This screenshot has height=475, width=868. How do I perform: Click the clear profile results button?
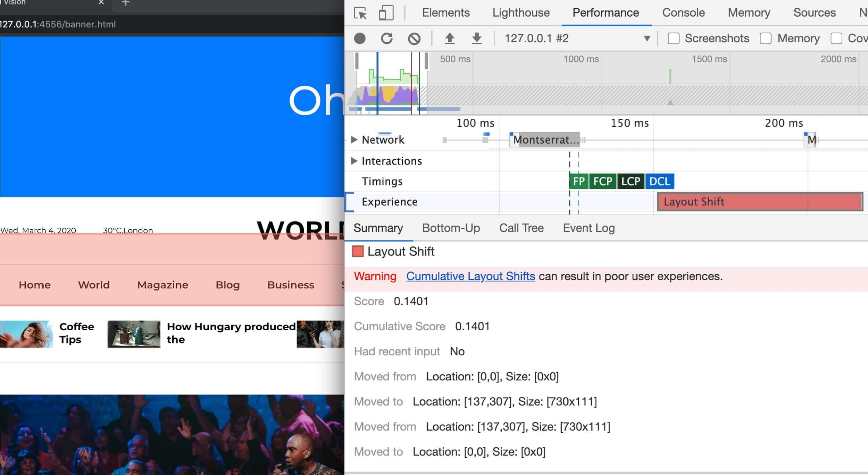click(415, 39)
